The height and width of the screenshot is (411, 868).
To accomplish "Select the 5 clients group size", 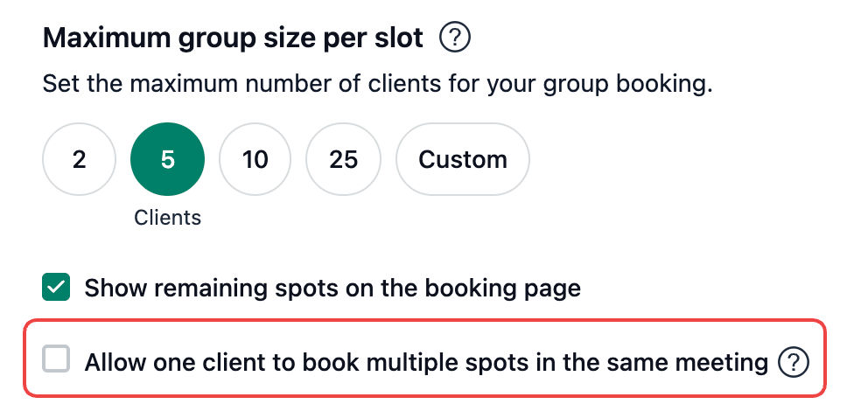I will pyautogui.click(x=167, y=160).
